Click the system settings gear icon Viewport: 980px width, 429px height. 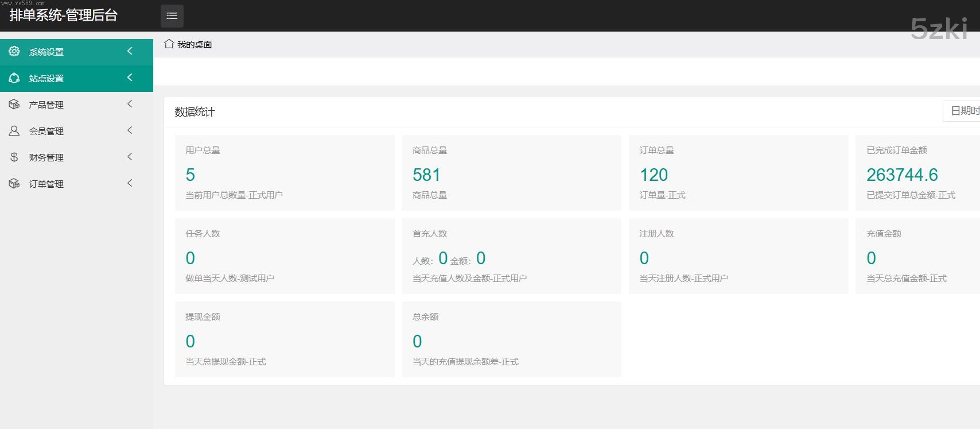coord(14,52)
